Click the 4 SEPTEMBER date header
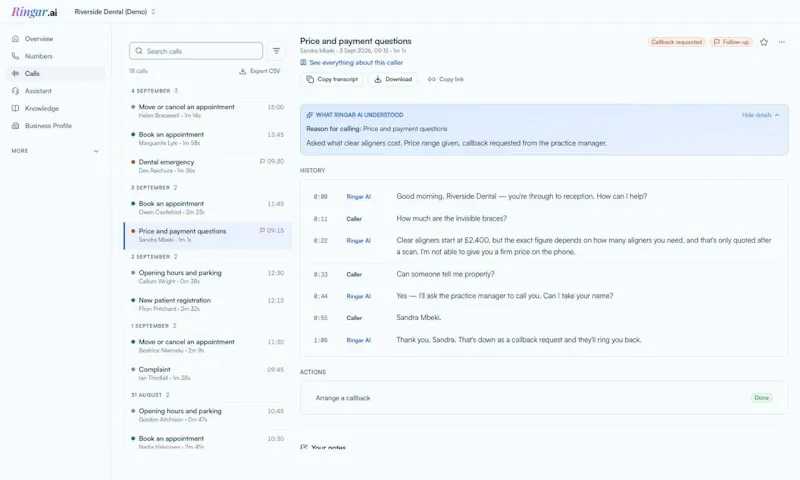The height and width of the screenshot is (480, 800). point(154,91)
